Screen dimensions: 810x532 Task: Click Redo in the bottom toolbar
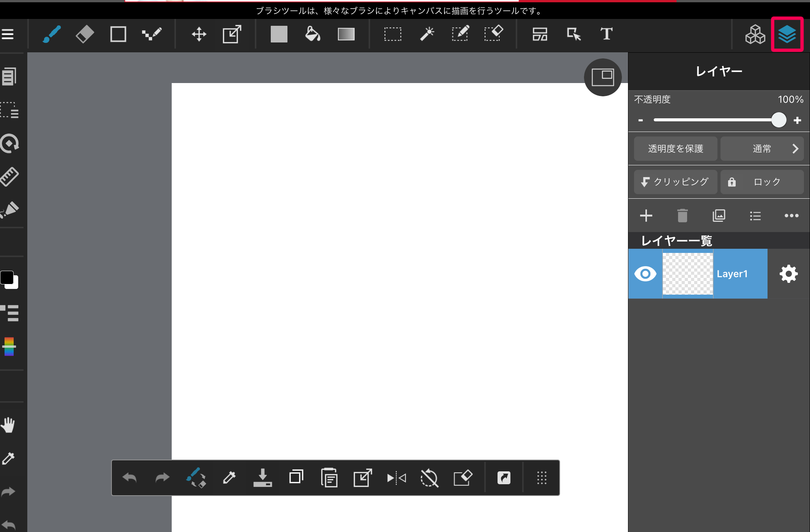point(162,478)
